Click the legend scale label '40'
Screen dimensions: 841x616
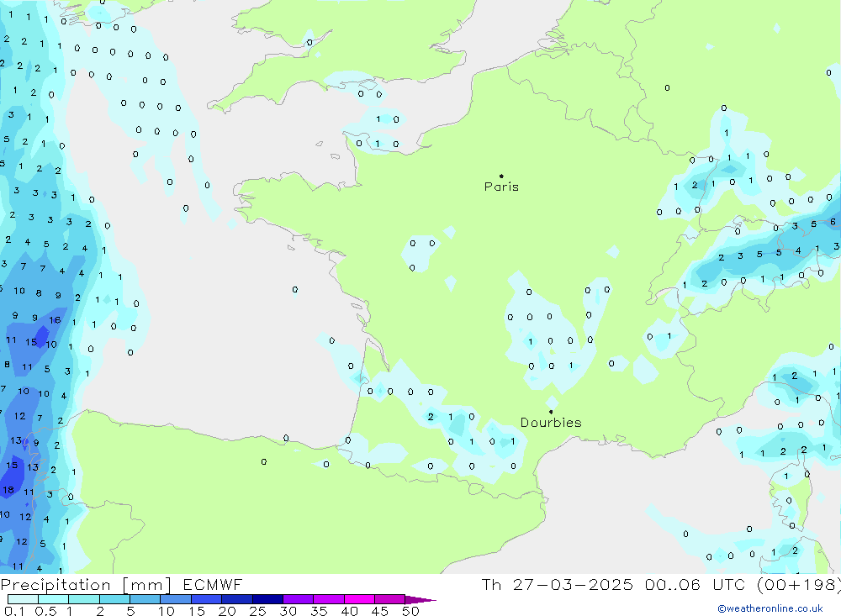point(349,611)
